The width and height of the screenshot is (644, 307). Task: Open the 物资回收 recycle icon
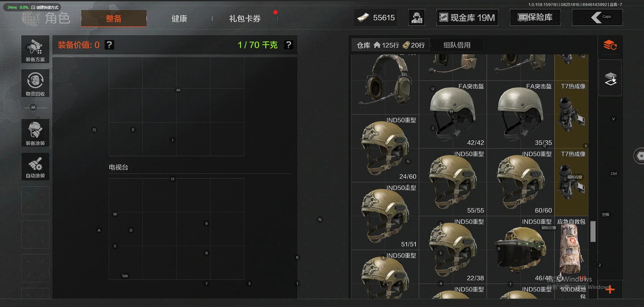[x=35, y=83]
